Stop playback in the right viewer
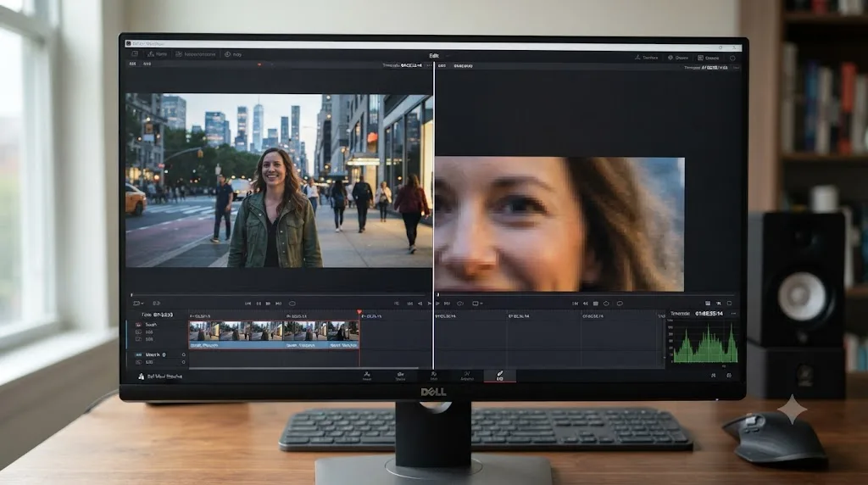This screenshot has width=868, height=485. 596,304
